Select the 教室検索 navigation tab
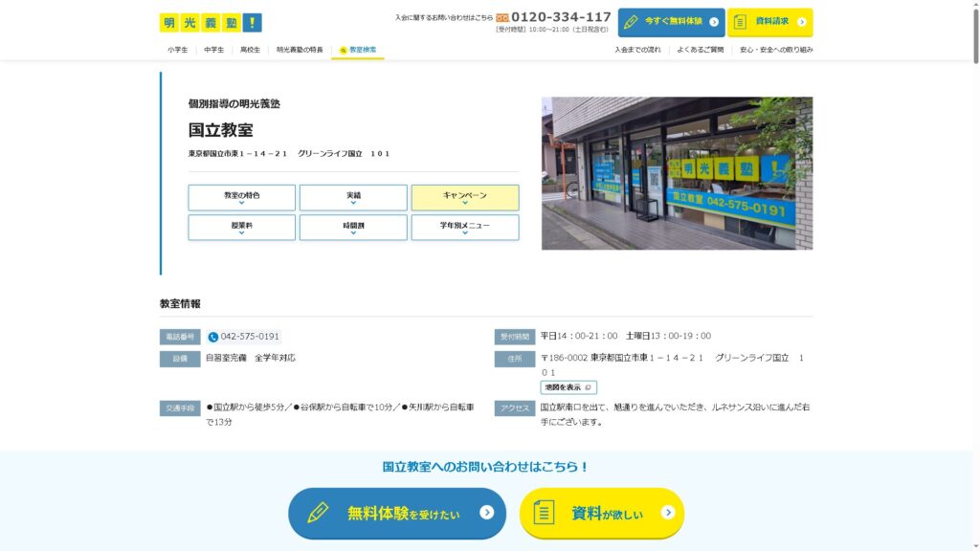The height and width of the screenshot is (551, 980). click(x=358, y=50)
